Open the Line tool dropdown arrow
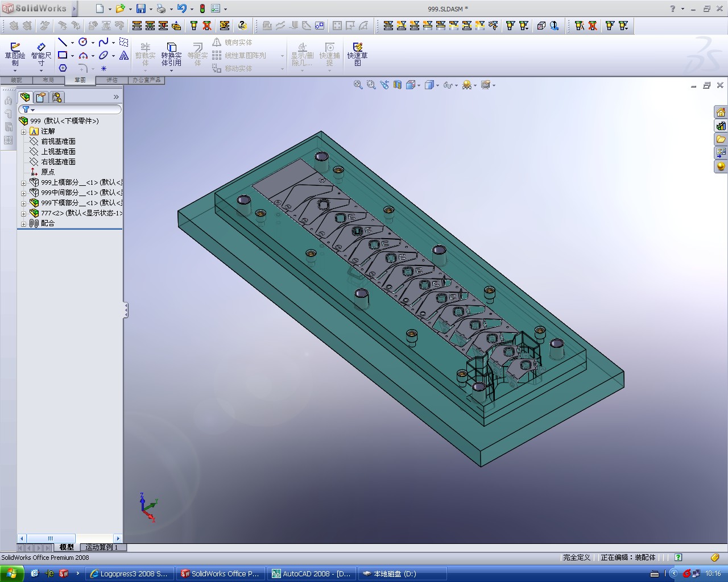This screenshot has width=728, height=582. (x=72, y=43)
